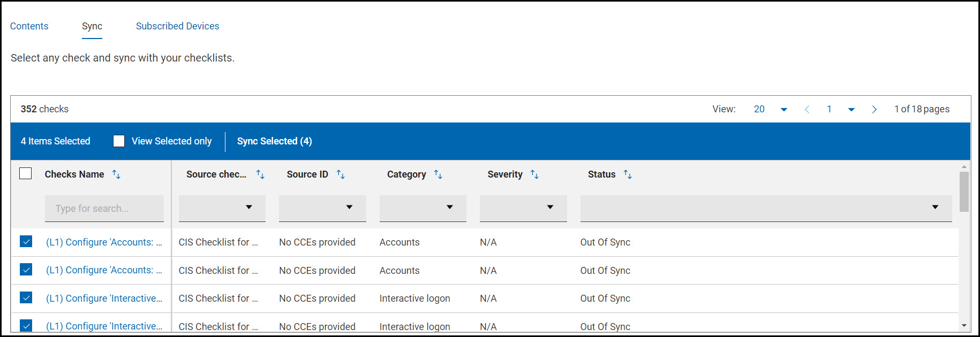Open the Category filter dropdown
This screenshot has height=337, width=980.
pyautogui.click(x=449, y=207)
